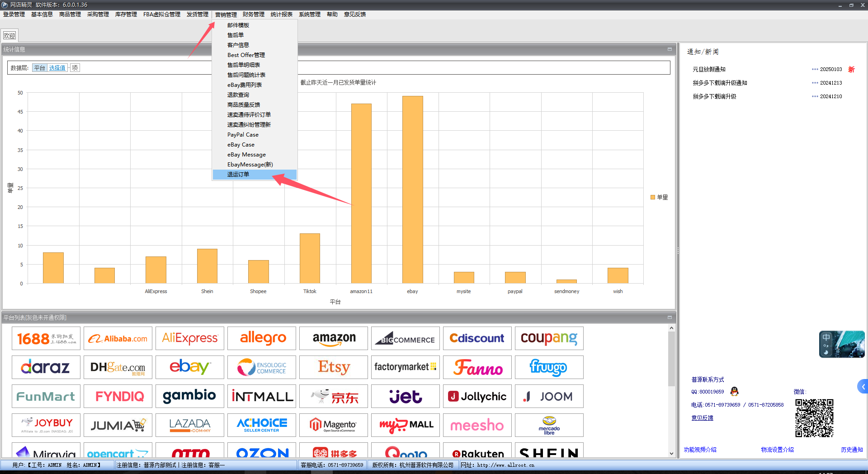Select Best Offer管理 menu entry

255,55
